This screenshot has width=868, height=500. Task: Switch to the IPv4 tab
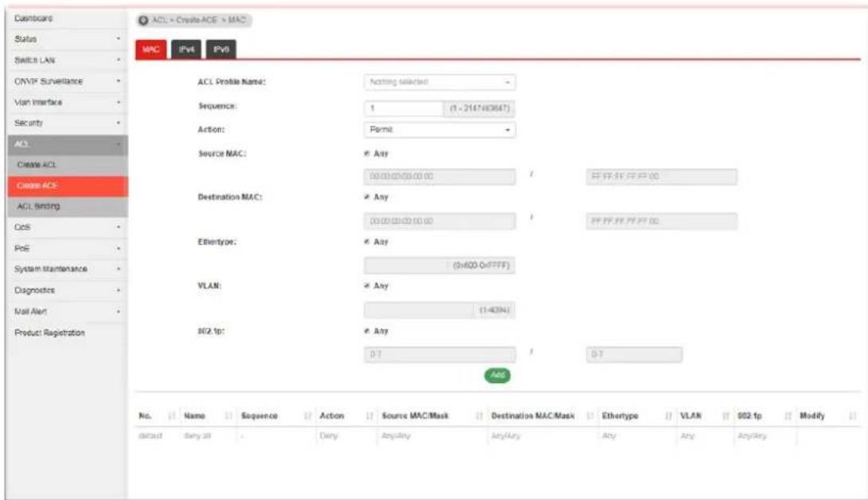tap(186, 49)
